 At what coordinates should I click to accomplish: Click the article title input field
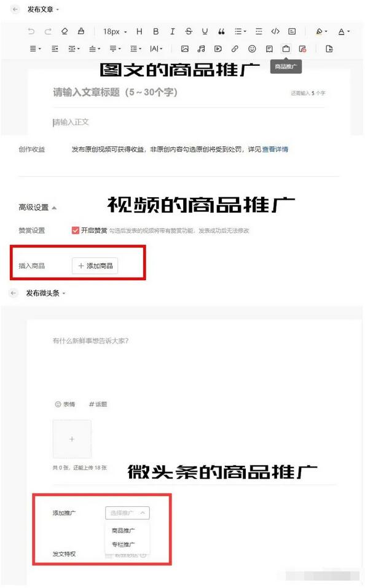[x=189, y=92]
